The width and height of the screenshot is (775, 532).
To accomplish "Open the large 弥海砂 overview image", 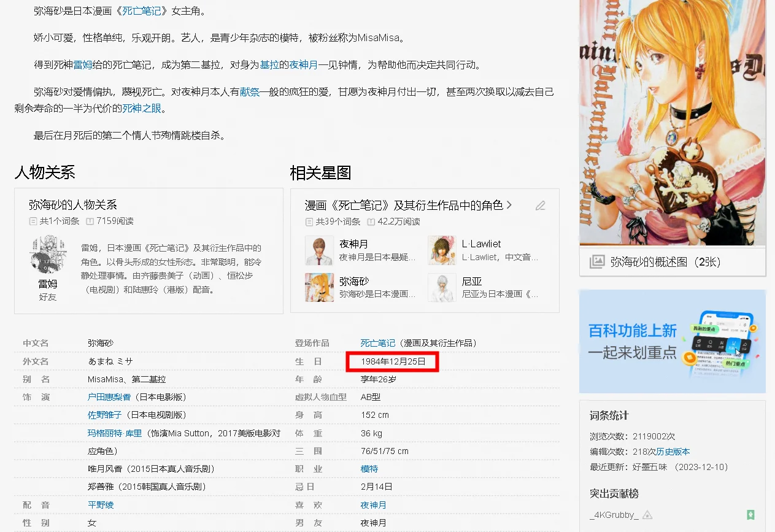I will tap(673, 123).
